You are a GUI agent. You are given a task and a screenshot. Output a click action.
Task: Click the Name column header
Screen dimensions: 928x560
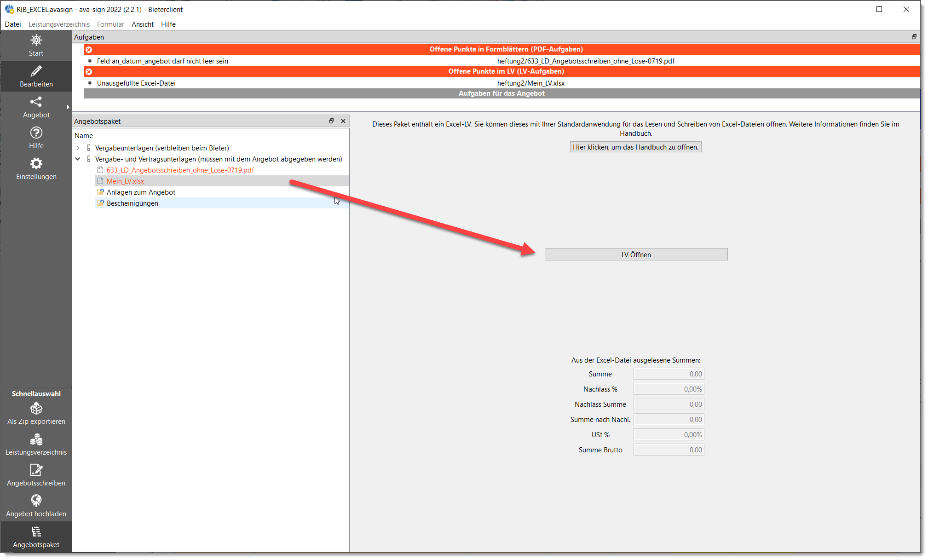point(84,136)
